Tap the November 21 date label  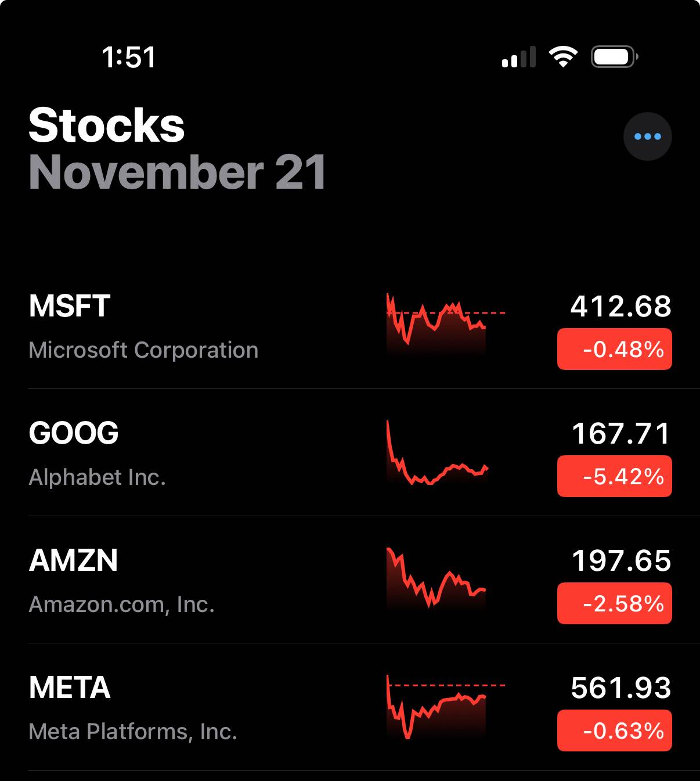[178, 172]
